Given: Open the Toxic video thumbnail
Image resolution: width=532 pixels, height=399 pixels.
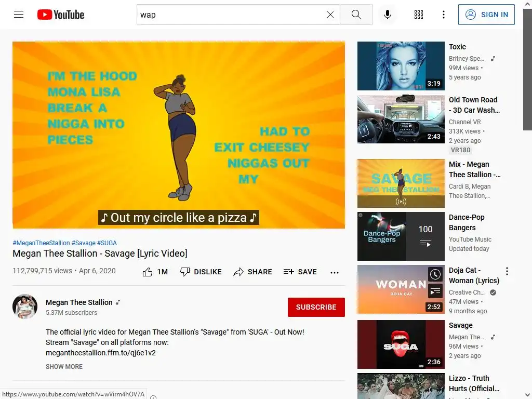Looking at the screenshot, I should (x=401, y=66).
